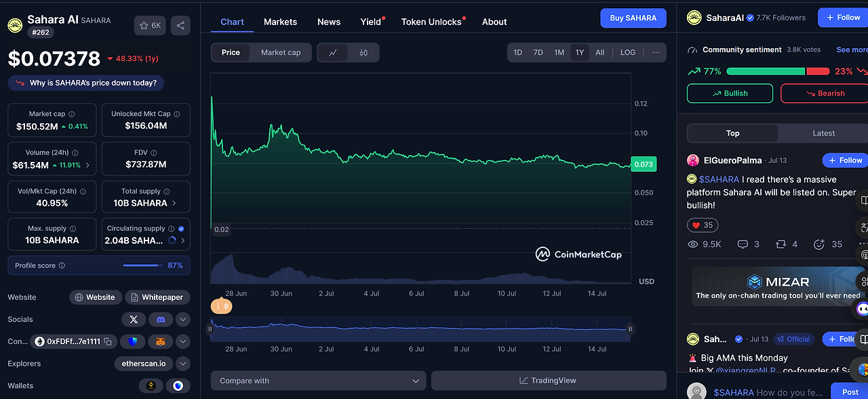Open the Compare with dropdown

318,381
